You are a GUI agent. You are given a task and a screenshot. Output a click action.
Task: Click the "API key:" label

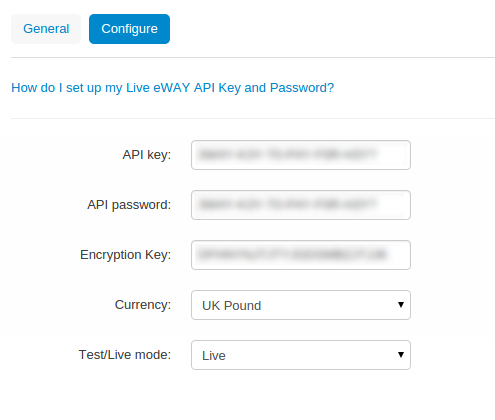click(147, 155)
